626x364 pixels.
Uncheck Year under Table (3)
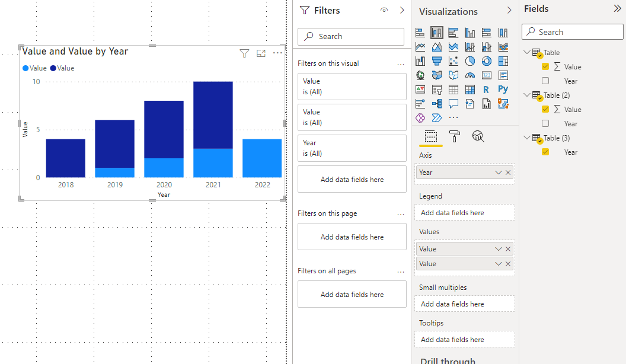545,152
